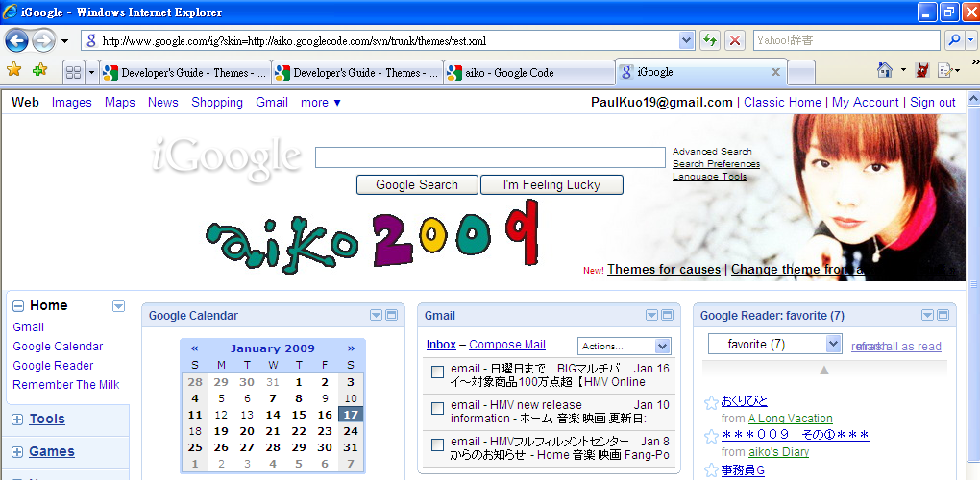Click the red devil toolbar icon
980x480 pixels.
pyautogui.click(x=921, y=70)
